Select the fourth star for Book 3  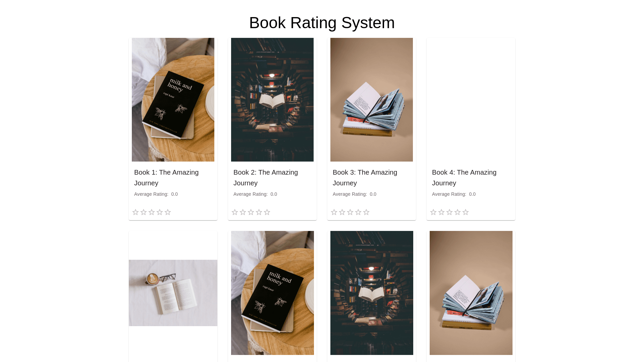click(358, 212)
